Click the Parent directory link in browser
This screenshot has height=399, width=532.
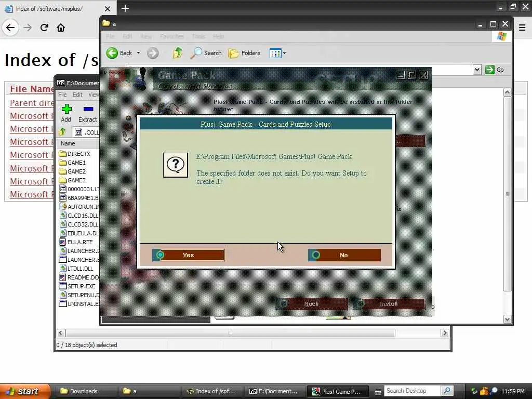[x=32, y=103]
